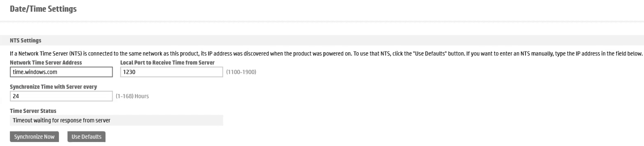Screen dimensions: 644x146
Task: Click the (1100-1900) port range hint
Action: tap(241, 72)
